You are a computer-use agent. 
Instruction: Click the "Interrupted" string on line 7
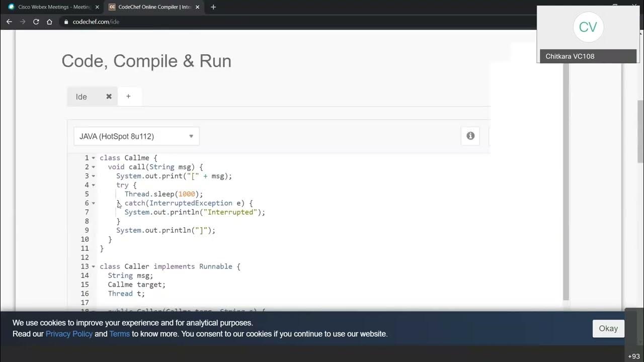point(230,212)
